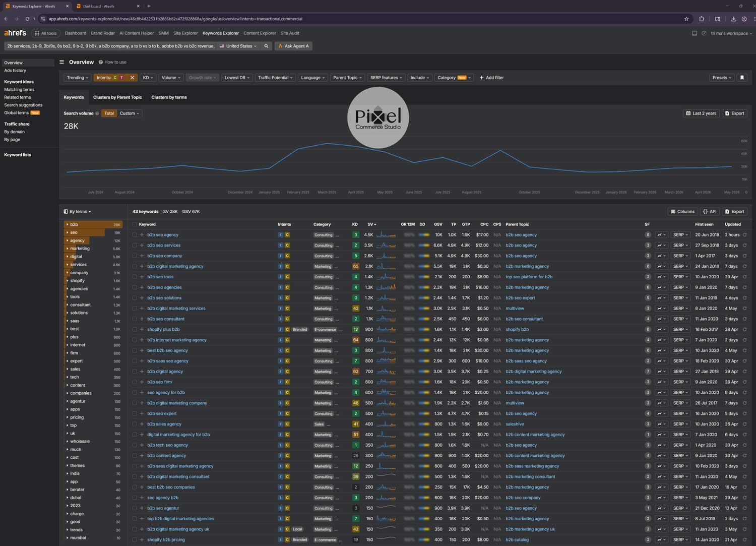Viewport: 756px width, 546px height.
Task: Open Matching terms in left sidebar
Action: pyautogui.click(x=19, y=90)
